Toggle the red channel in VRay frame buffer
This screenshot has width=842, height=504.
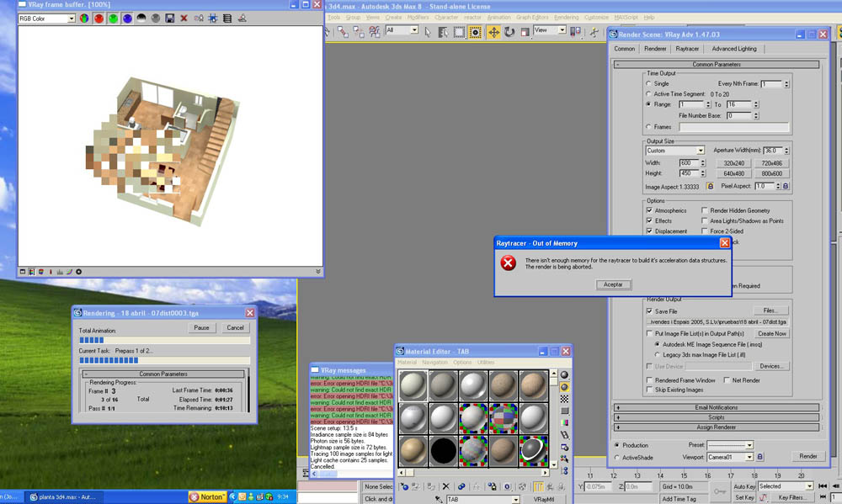click(x=99, y=19)
